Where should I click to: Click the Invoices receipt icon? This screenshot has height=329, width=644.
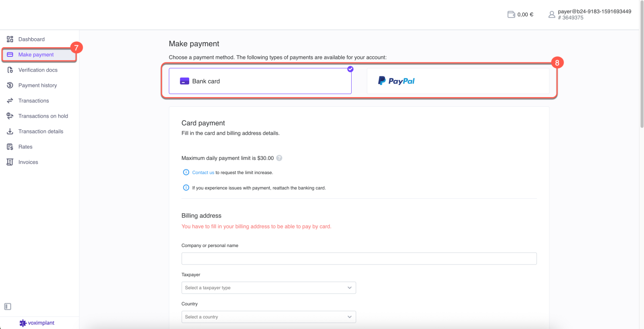(x=10, y=162)
